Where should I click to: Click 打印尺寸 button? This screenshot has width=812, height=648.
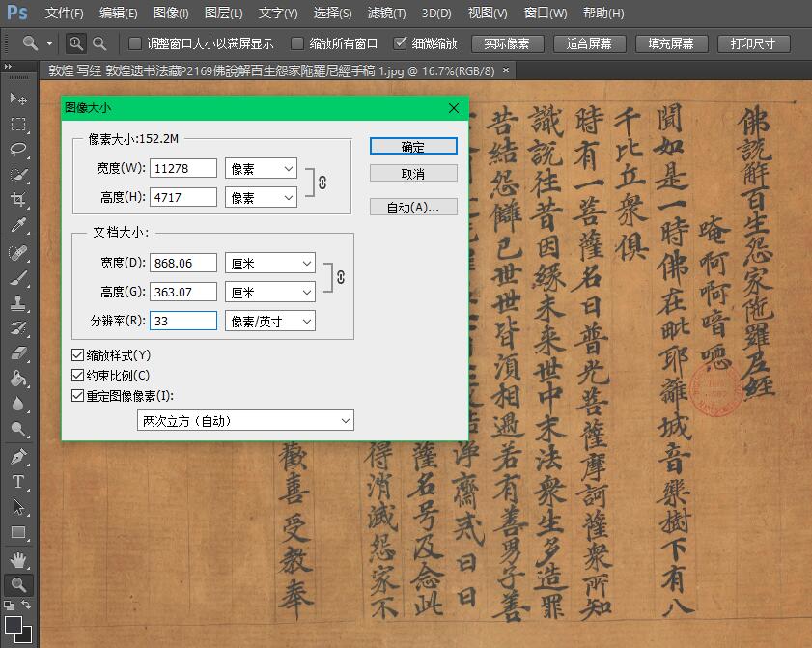(753, 43)
